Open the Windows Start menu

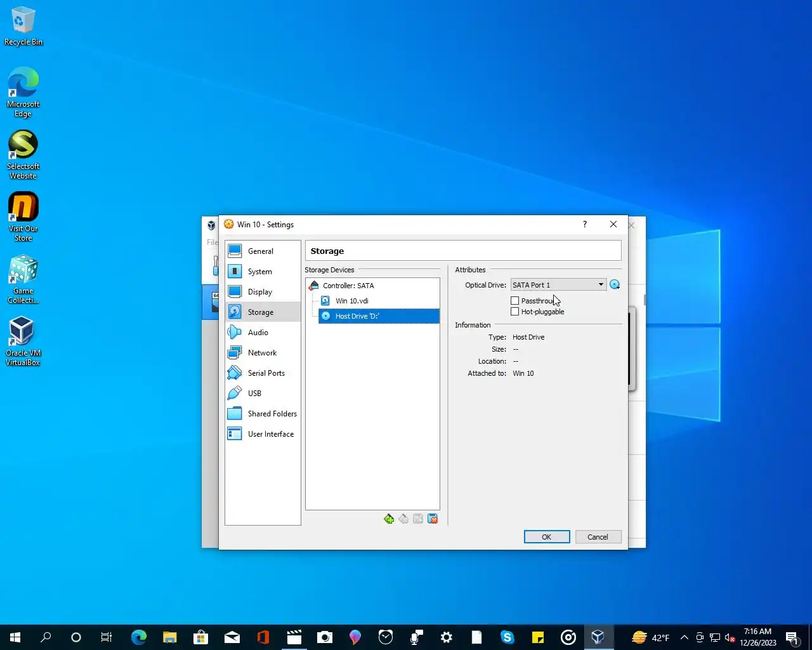pyautogui.click(x=15, y=637)
